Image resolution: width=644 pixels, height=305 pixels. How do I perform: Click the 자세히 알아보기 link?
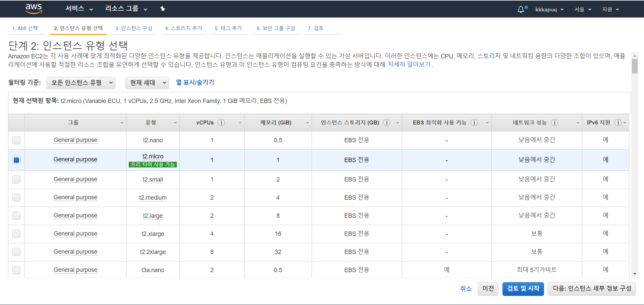[x=409, y=64]
